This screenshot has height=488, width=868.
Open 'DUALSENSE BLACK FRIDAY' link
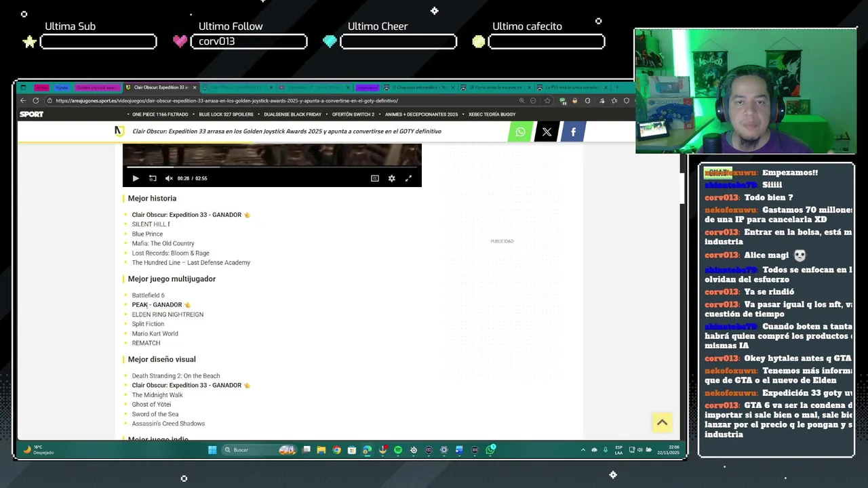pos(292,115)
